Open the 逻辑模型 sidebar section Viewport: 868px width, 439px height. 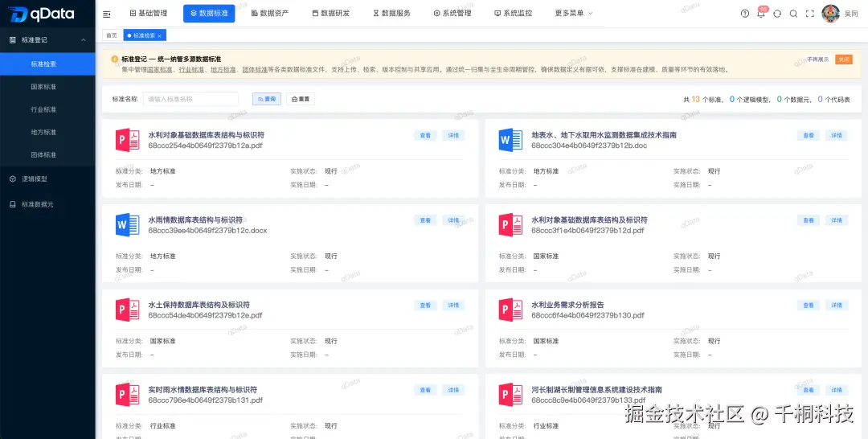[x=47, y=178]
